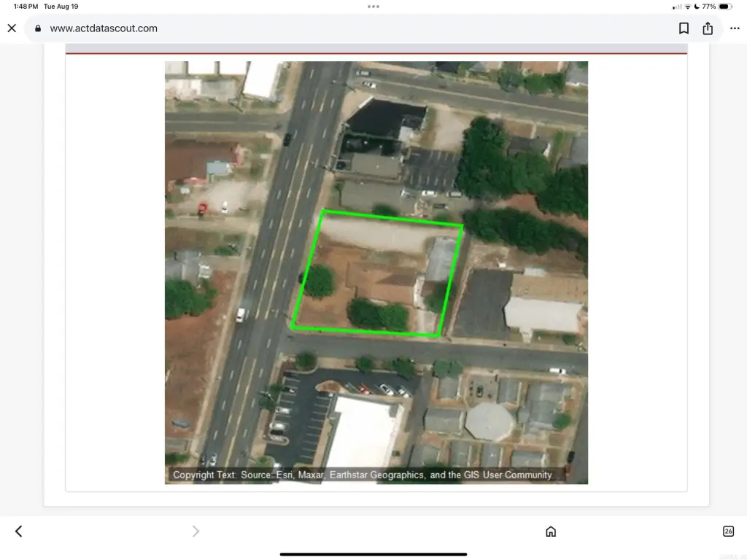Open the share sheet icon
Image resolution: width=747 pixels, height=560 pixels.
click(x=708, y=28)
